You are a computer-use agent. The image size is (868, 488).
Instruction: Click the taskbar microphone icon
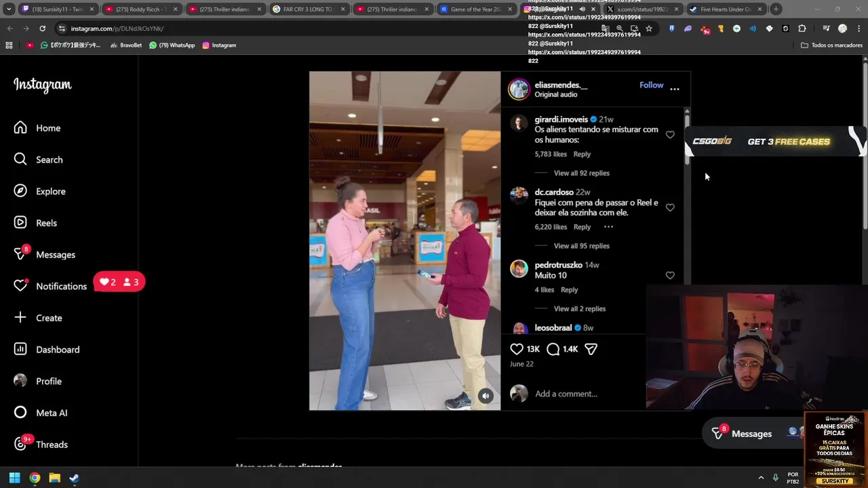click(x=775, y=478)
